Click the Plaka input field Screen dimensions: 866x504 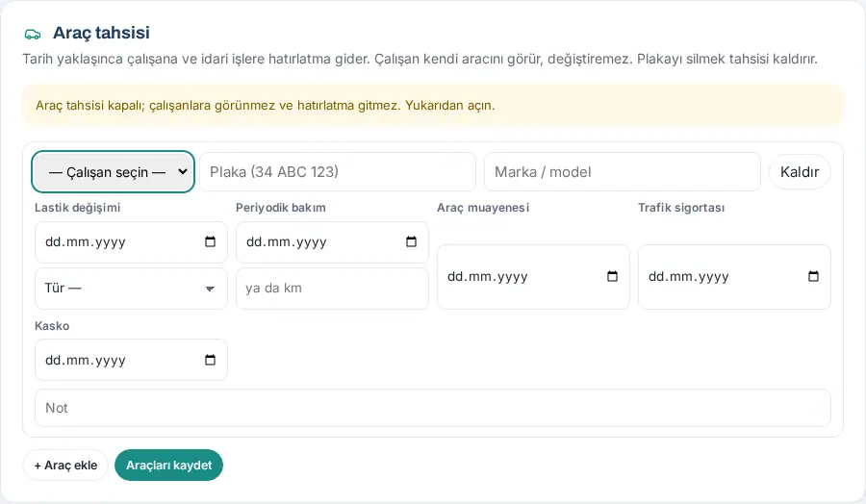click(x=338, y=171)
